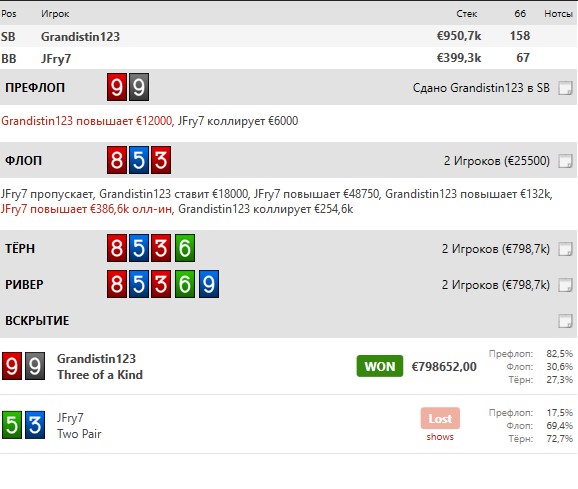Tick the checkbox in the ФЛОП row

pyautogui.click(x=565, y=161)
